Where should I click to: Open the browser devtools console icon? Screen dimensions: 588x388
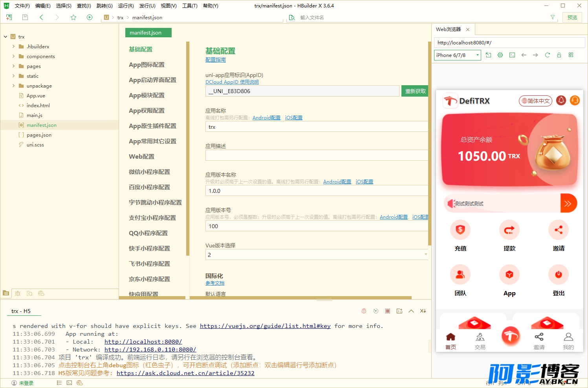click(x=512, y=55)
